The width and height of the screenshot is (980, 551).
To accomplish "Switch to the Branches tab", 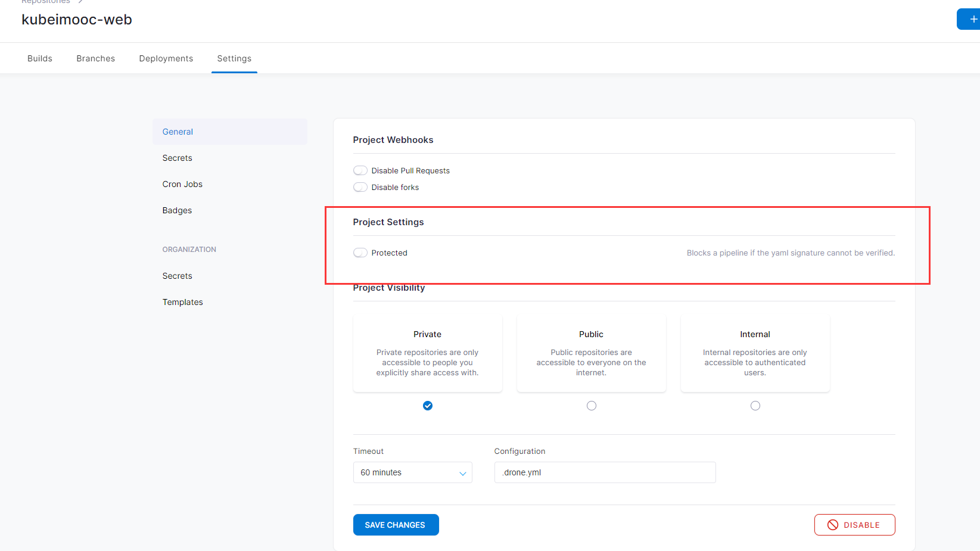I will pos(95,58).
